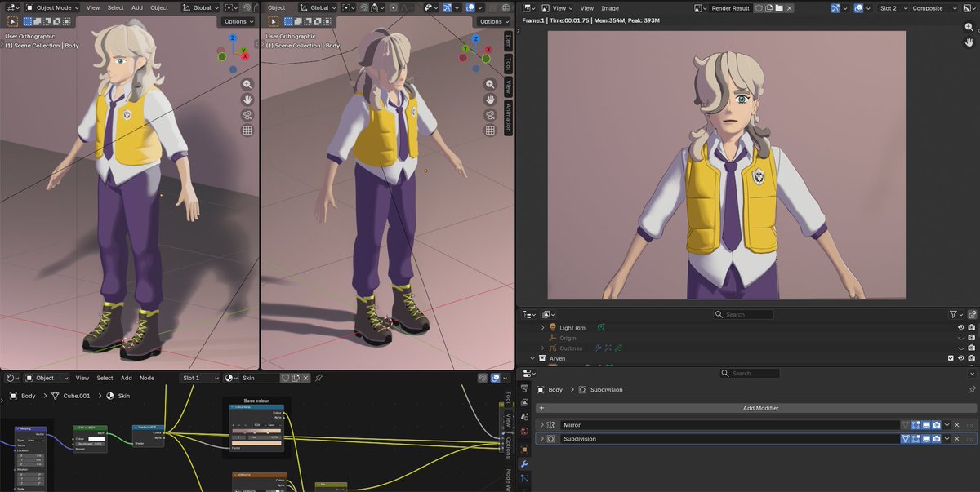The width and height of the screenshot is (980, 492).
Task: Open Particles properties tab icon
Action: coord(524,479)
